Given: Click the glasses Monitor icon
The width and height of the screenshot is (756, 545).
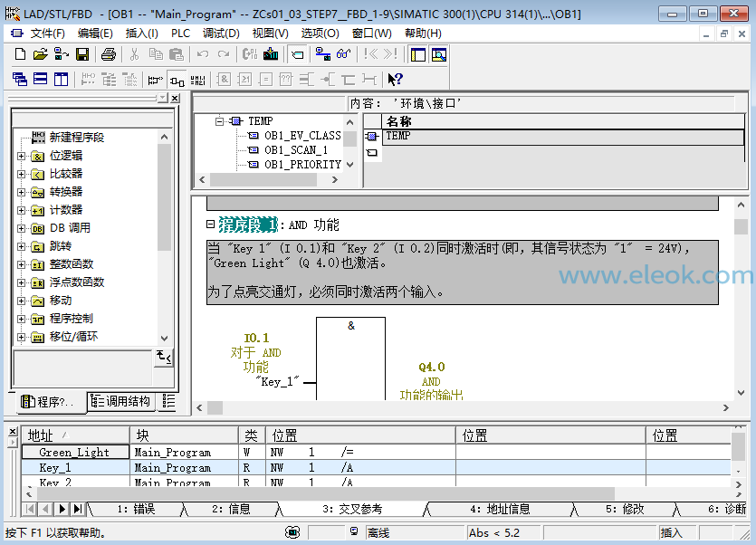Looking at the screenshot, I should (x=343, y=54).
